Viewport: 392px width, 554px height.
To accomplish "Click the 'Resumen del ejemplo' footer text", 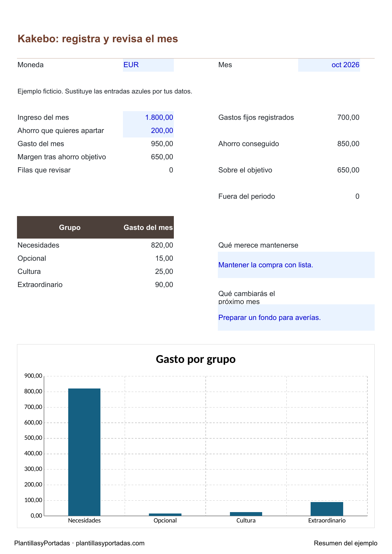I will click(346, 543).
